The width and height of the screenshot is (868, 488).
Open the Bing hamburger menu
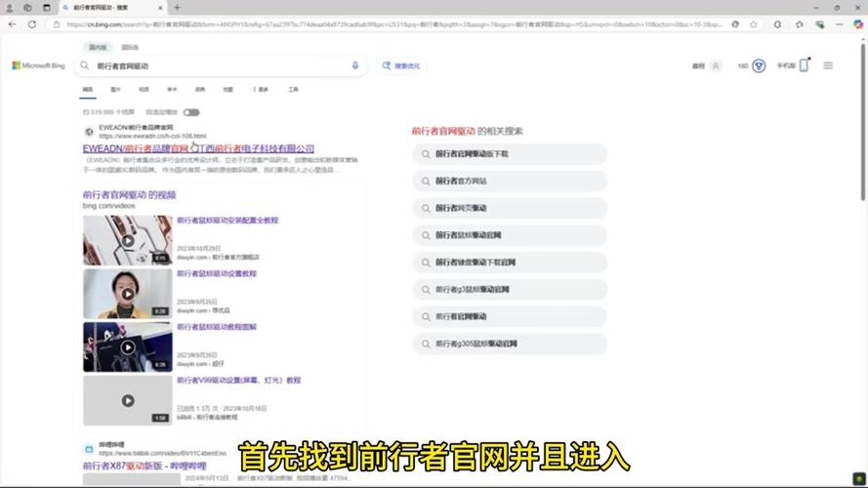828,65
